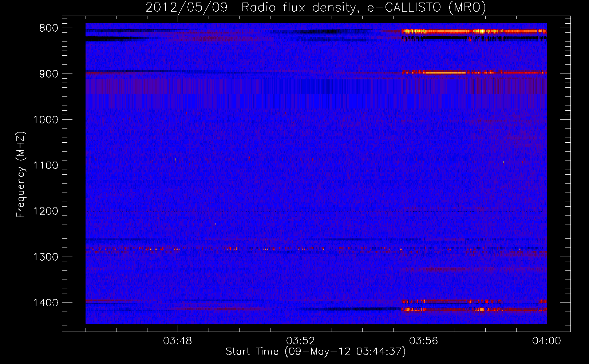Click the 03:48 time axis label
This screenshot has width=589, height=364.
tap(178, 341)
